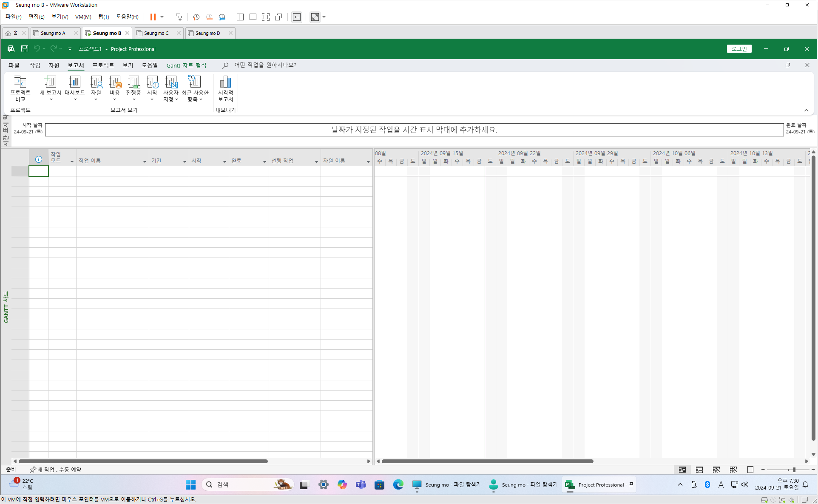
Task: Open the Duration (기간) column dropdown arrow
Action: pos(185,161)
